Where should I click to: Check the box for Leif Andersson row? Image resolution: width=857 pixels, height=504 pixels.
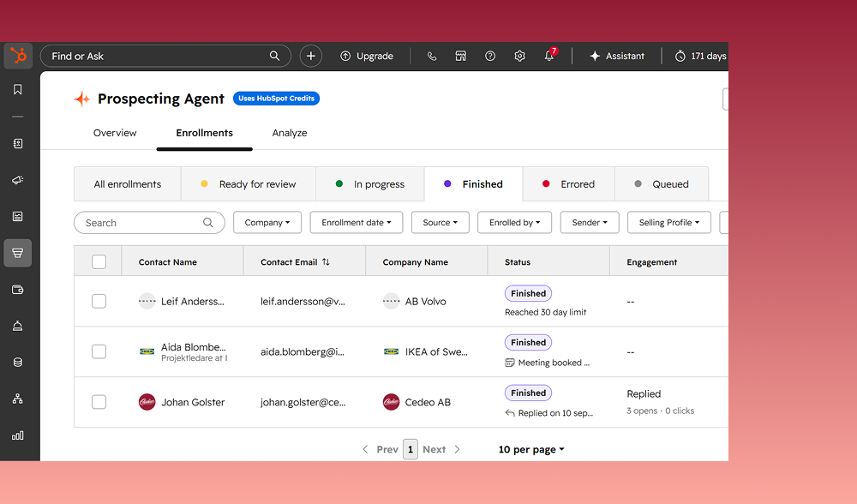click(99, 301)
